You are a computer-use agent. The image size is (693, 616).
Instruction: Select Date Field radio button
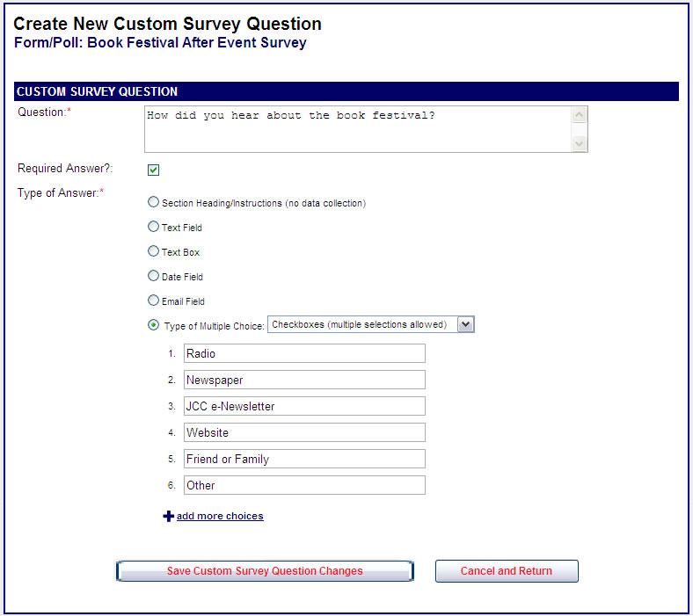(154, 276)
